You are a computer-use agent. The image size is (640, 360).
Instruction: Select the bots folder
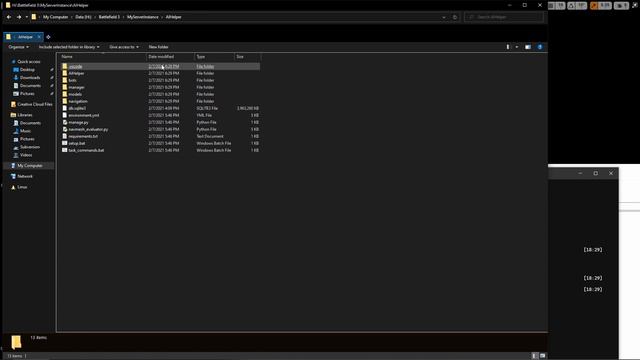[x=72, y=80]
